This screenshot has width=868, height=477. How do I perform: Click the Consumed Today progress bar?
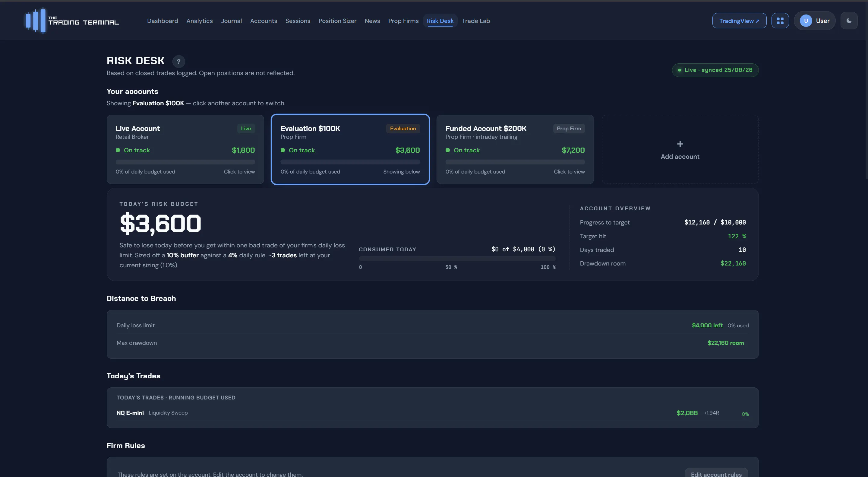click(457, 259)
